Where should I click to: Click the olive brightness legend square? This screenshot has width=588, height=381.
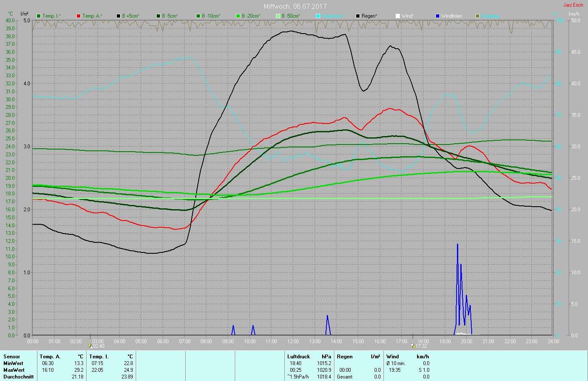point(478,16)
